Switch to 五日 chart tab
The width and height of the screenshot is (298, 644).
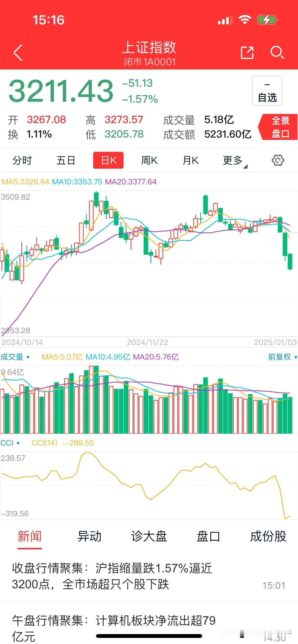pyautogui.click(x=66, y=160)
